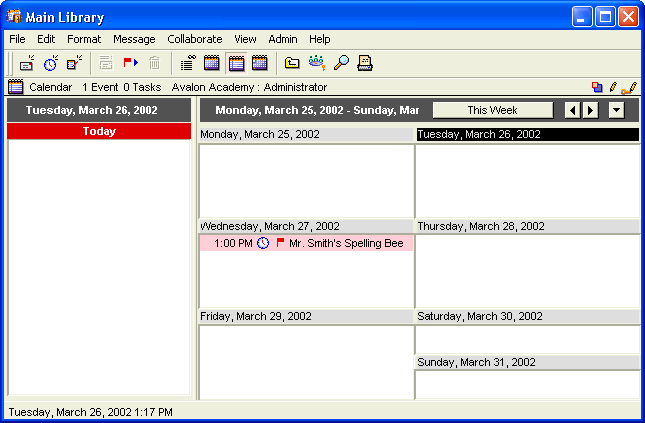This screenshot has width=645, height=423.
Task: Click the red flag toolbar icon
Action: point(130,63)
